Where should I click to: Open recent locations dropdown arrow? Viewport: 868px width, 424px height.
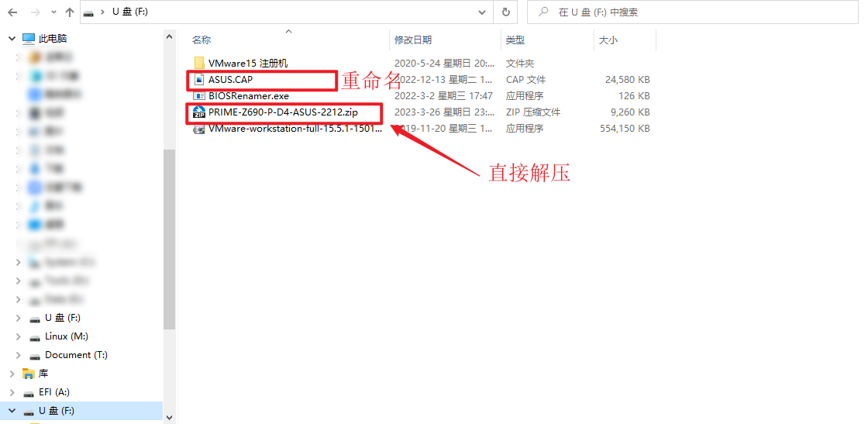pyautogui.click(x=53, y=12)
